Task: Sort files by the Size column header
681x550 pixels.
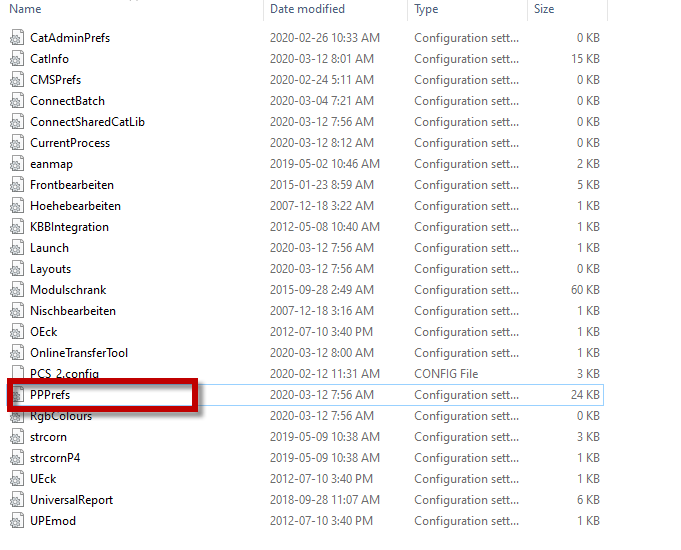Action: point(544,9)
